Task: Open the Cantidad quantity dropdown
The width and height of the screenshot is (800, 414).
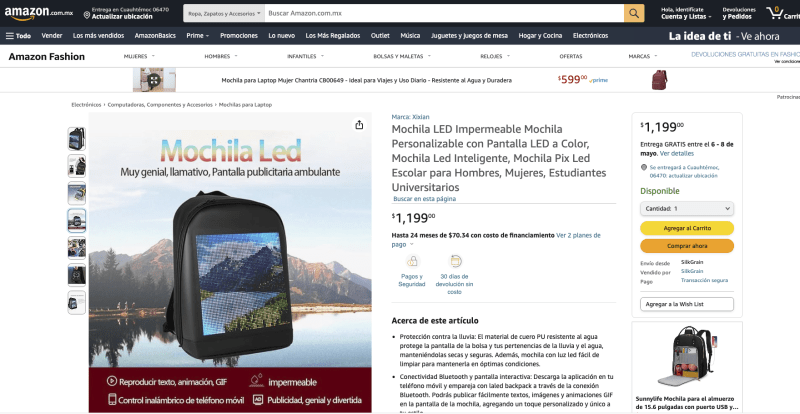Action: click(687, 209)
